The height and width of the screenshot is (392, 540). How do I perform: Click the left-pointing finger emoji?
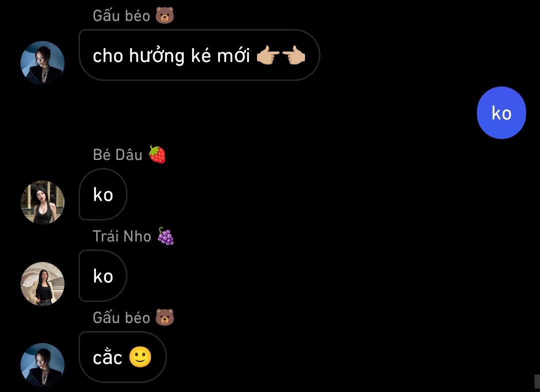(294, 55)
